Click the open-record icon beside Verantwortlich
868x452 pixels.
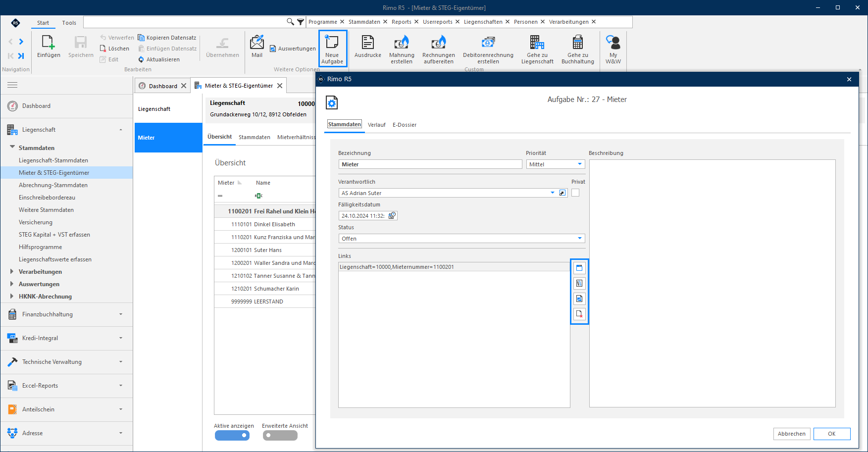tap(562, 193)
